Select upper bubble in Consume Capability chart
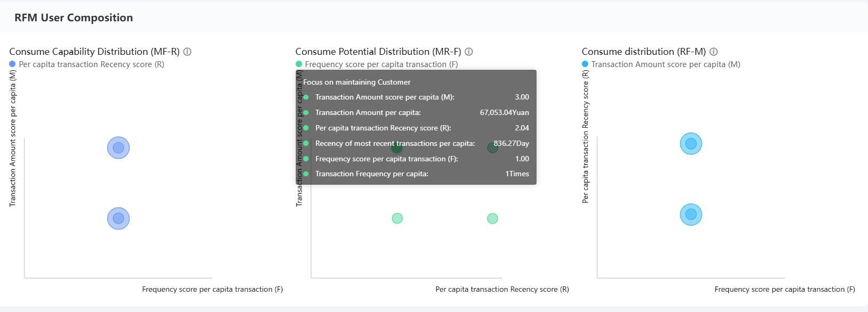Screen dimensions: 868x312 tap(118, 148)
